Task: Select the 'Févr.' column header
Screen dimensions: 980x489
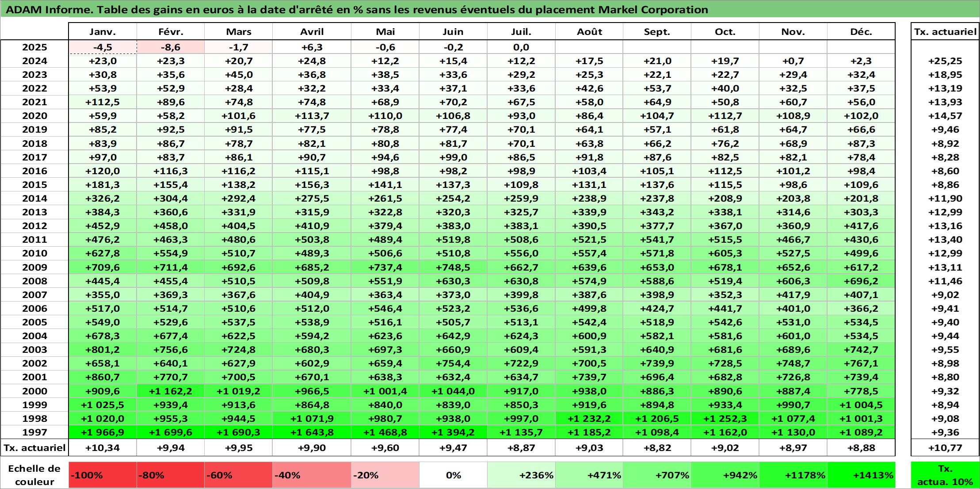Action: pos(171,32)
